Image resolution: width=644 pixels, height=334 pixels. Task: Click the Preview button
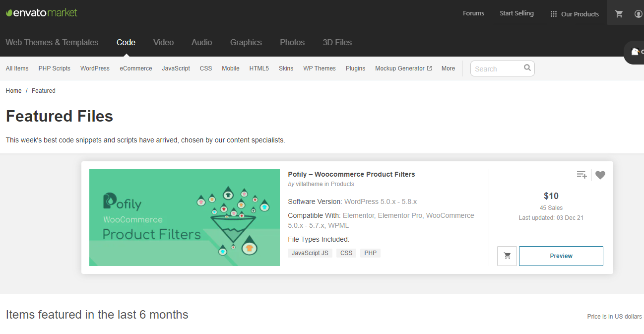(x=561, y=256)
